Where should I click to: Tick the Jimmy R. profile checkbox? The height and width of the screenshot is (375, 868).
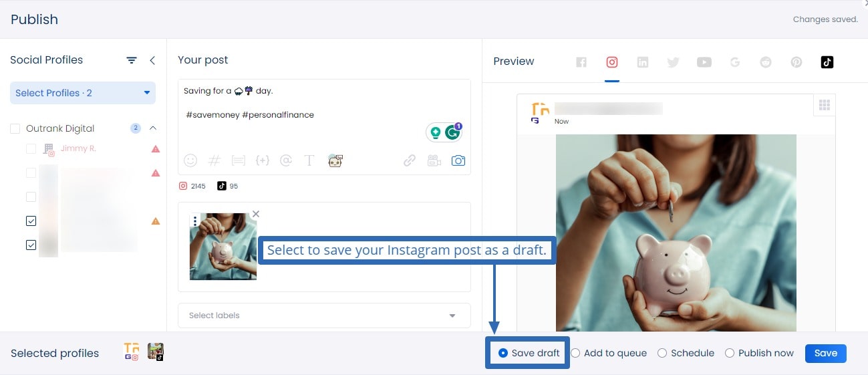(31, 148)
